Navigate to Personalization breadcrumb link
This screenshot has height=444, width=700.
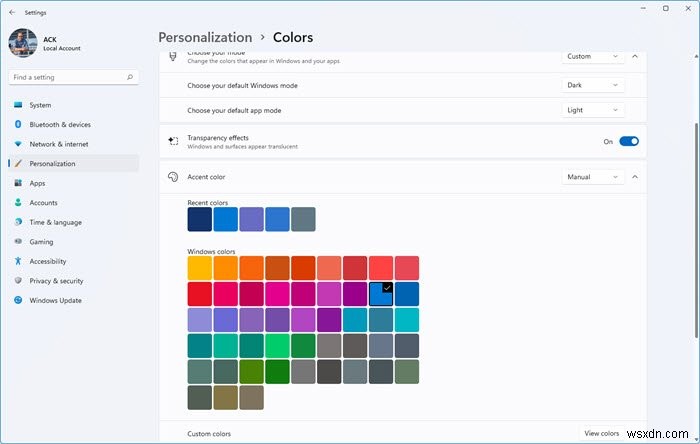(x=205, y=38)
